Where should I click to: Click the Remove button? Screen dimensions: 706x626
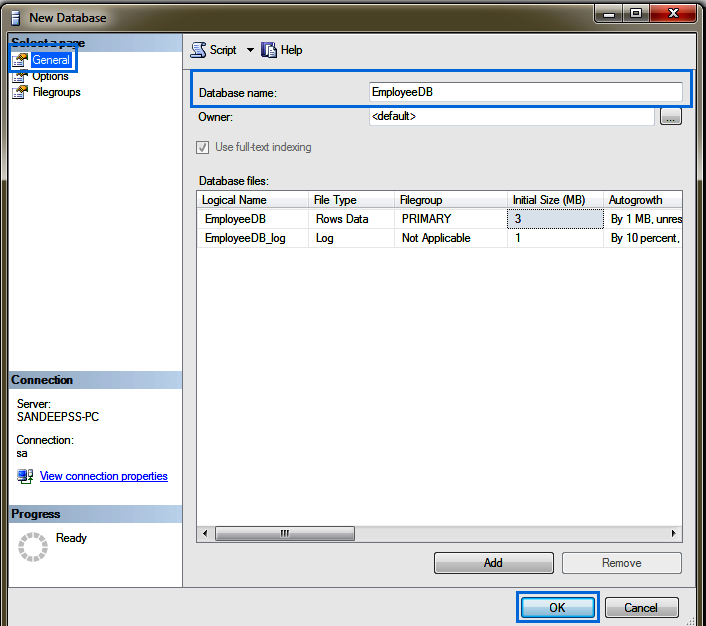622,563
